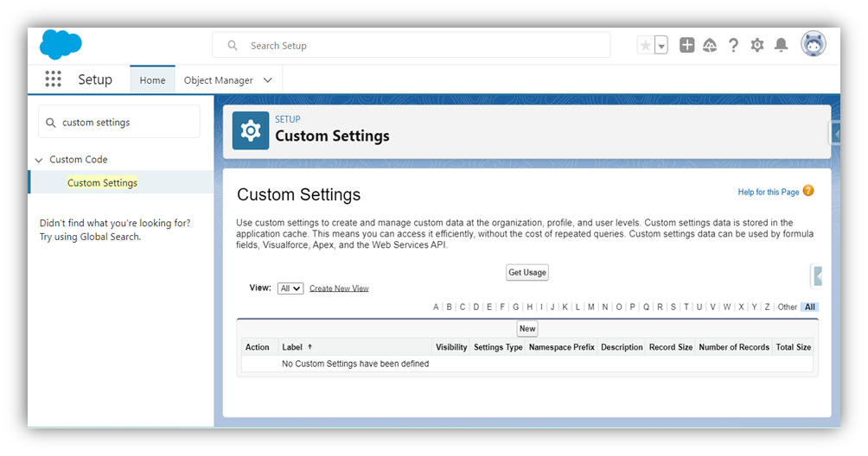Select the All alphabet filter
868x456 pixels.
point(810,307)
